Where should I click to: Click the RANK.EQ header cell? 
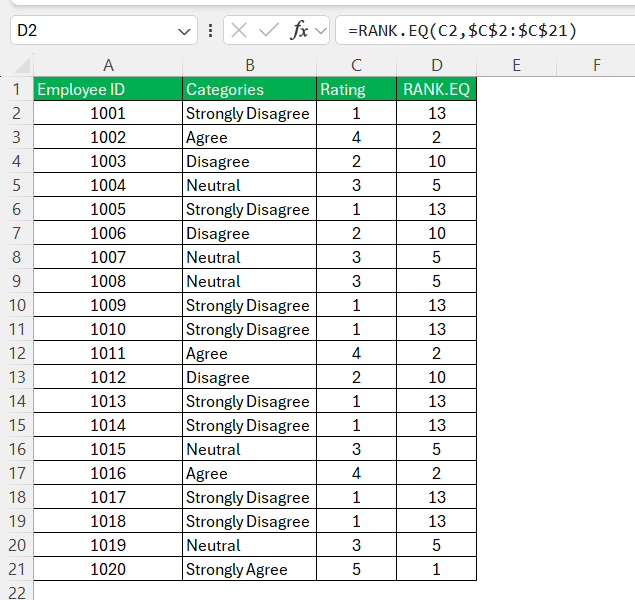(437, 89)
